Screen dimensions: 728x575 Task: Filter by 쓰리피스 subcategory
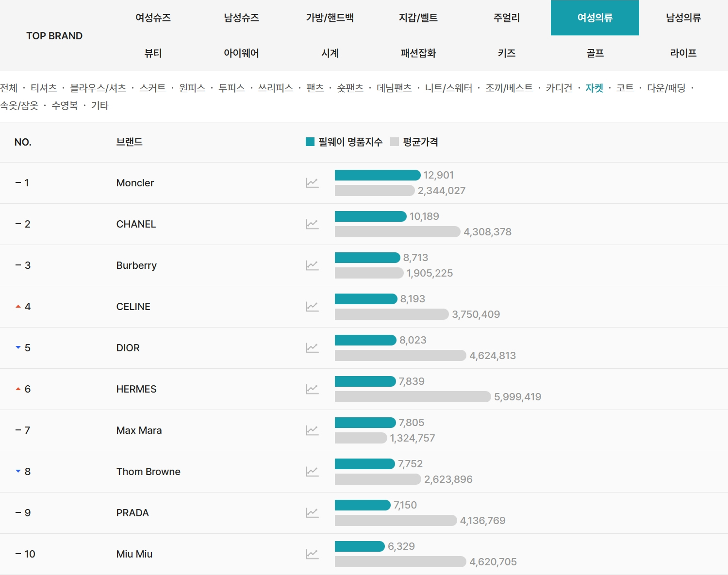276,88
